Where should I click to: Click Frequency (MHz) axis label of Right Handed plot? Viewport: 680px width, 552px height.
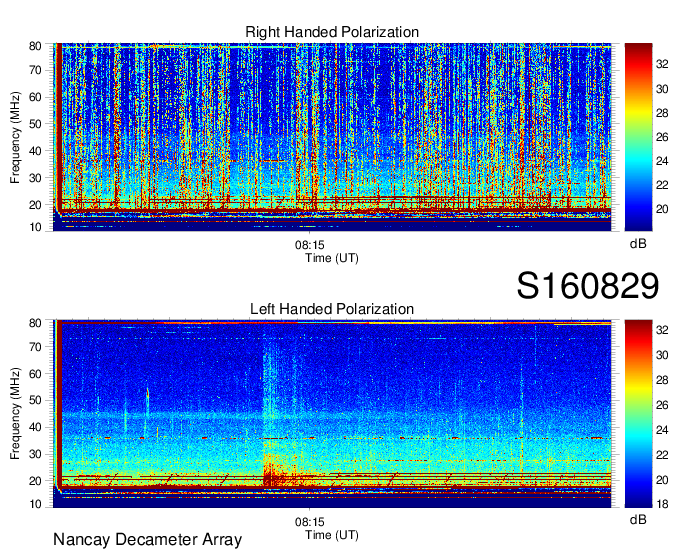coord(15,137)
